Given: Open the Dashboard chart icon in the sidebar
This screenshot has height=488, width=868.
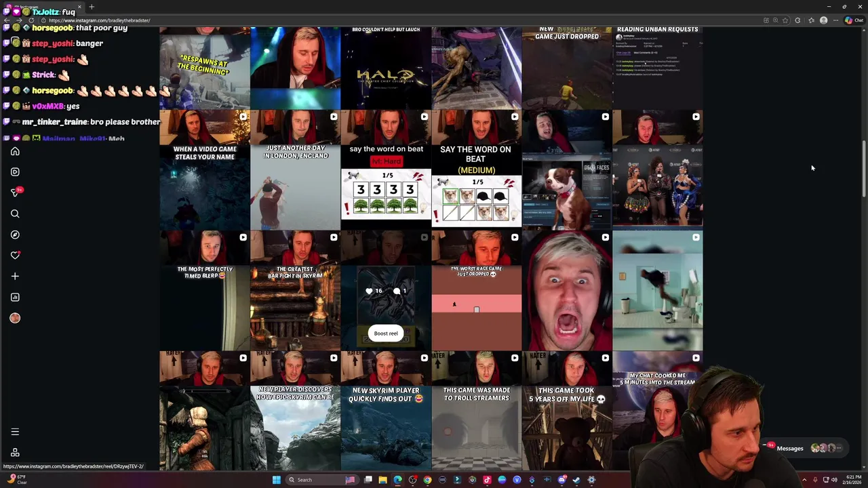Looking at the screenshot, I should point(15,297).
